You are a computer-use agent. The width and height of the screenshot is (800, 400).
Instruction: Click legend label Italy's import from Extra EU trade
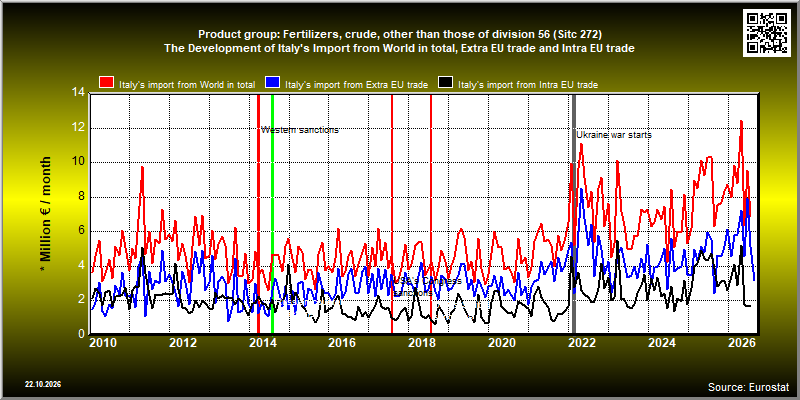click(x=356, y=85)
